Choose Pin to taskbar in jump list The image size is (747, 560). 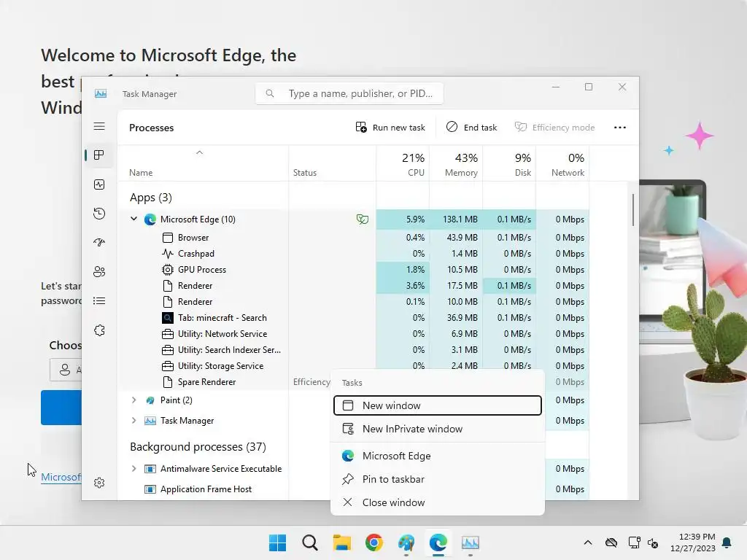pyautogui.click(x=438, y=480)
